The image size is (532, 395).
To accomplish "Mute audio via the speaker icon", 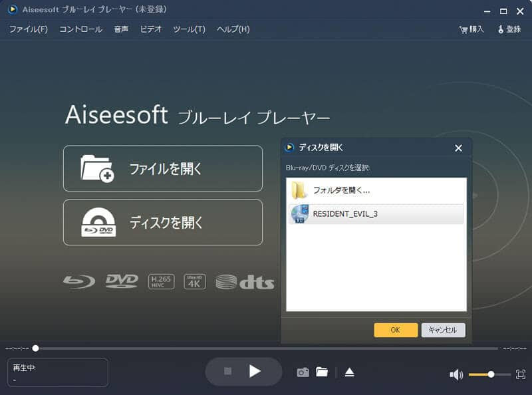I will [456, 374].
